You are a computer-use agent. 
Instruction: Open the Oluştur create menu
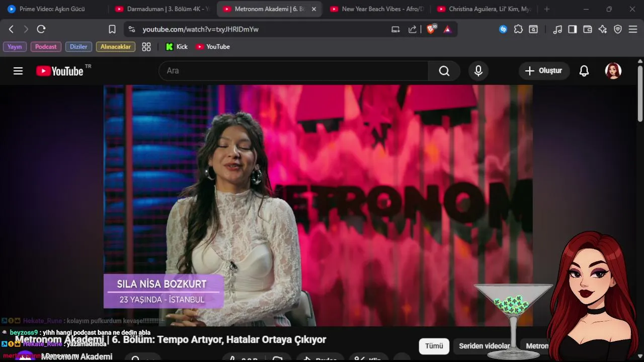[x=543, y=71]
